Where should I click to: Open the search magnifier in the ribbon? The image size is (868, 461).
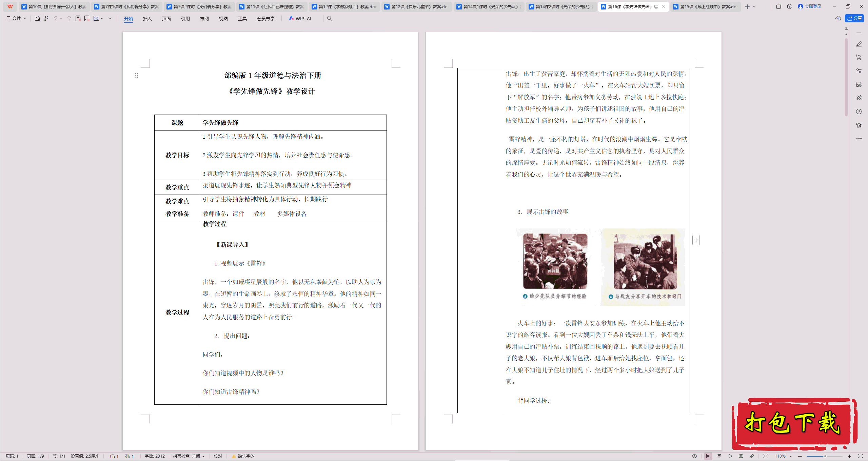(x=330, y=18)
